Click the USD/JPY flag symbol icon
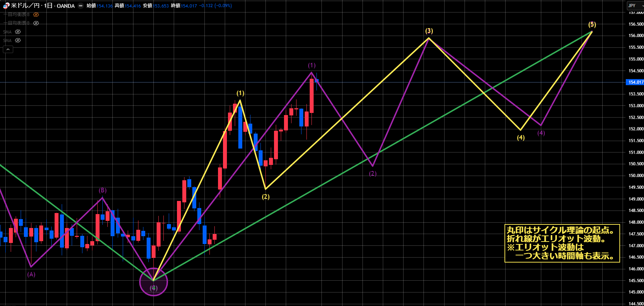644x306 pixels. [6, 6]
